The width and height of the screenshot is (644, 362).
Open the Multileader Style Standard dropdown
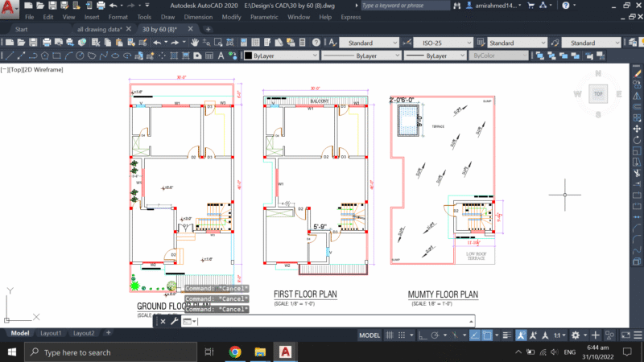[x=591, y=43]
